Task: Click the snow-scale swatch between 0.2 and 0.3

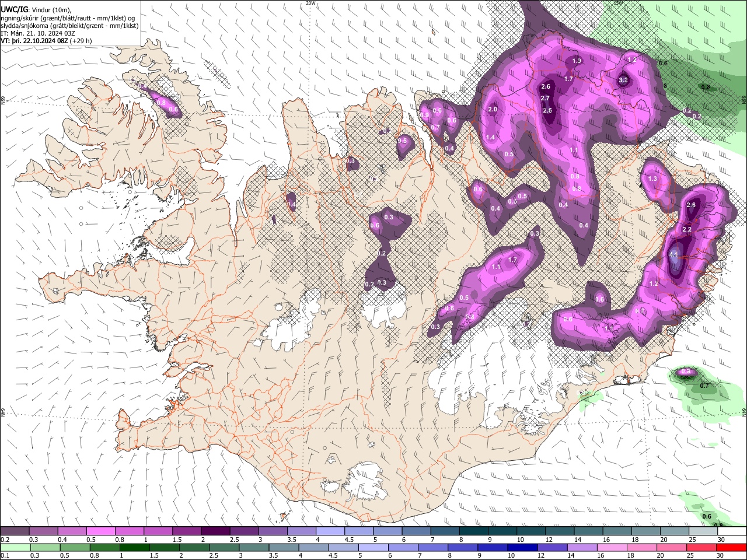Action: point(15,531)
